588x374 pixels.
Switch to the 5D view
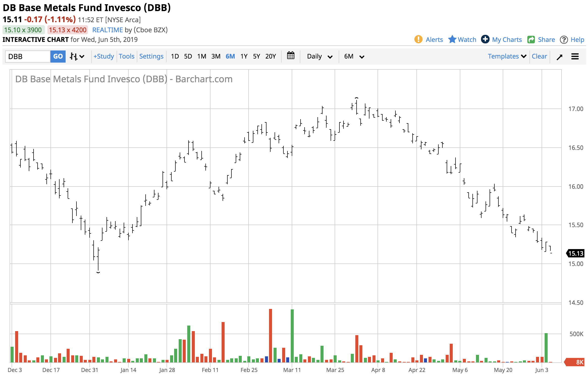click(188, 57)
